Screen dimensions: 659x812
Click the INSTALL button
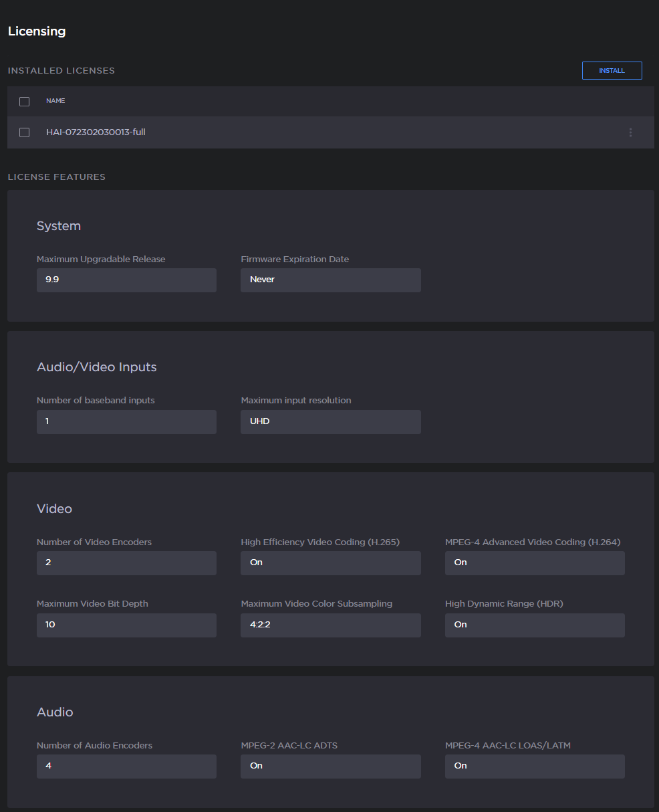click(x=612, y=70)
